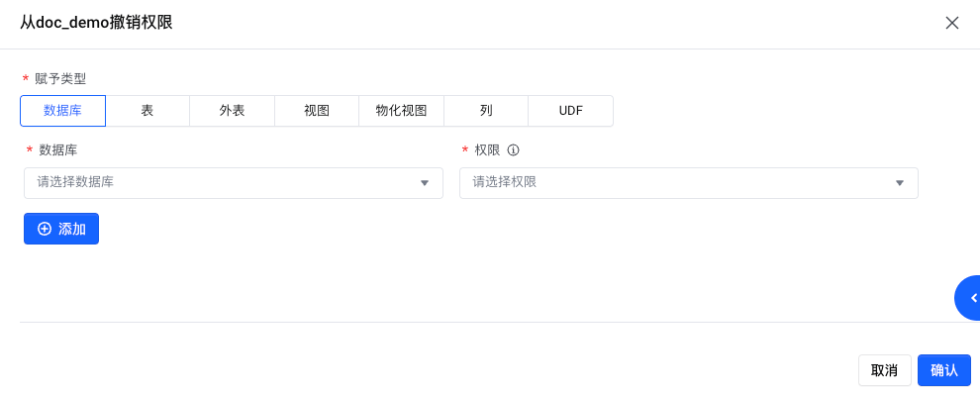
Task: Select the 表 grant type option
Action: point(147,111)
